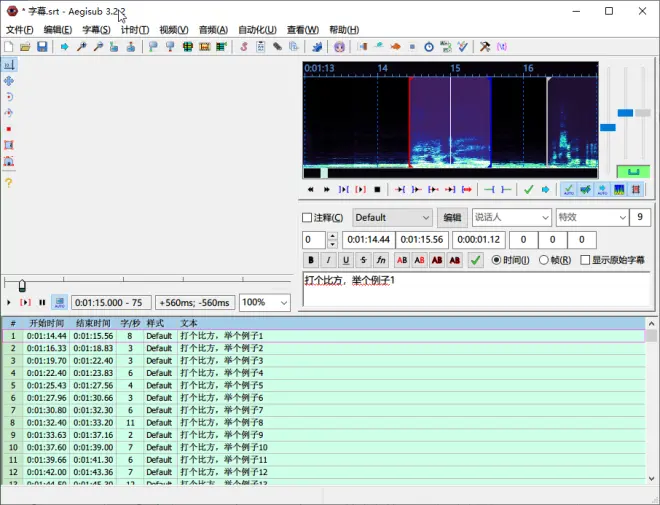
Task: Click the primary color AB button
Action: 402,260
